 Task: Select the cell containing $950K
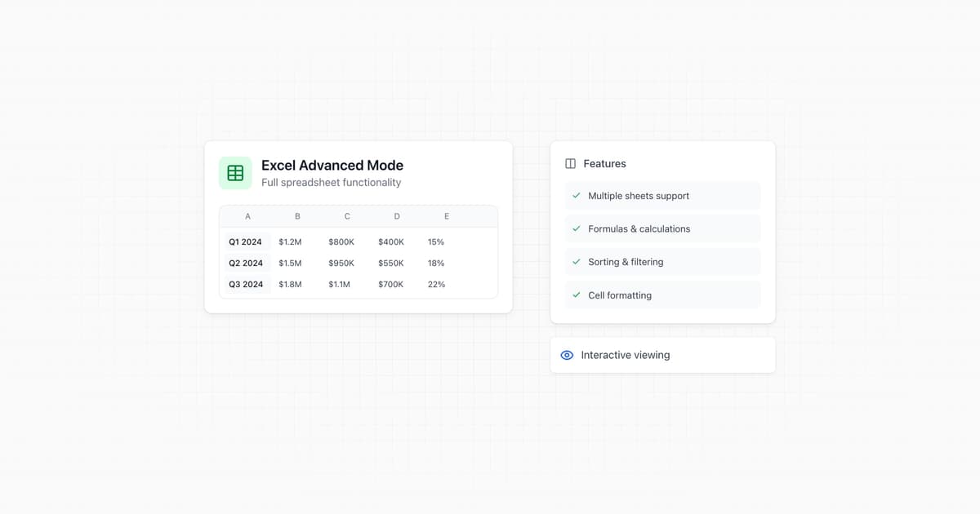[341, 263]
